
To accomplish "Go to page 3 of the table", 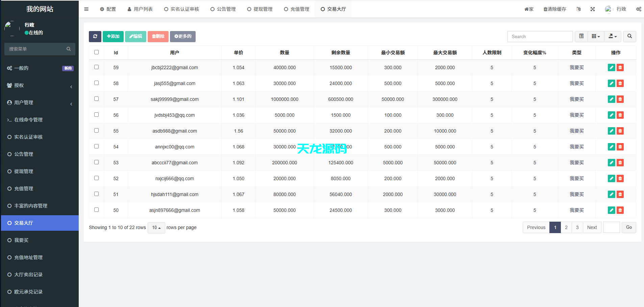I will [577, 227].
